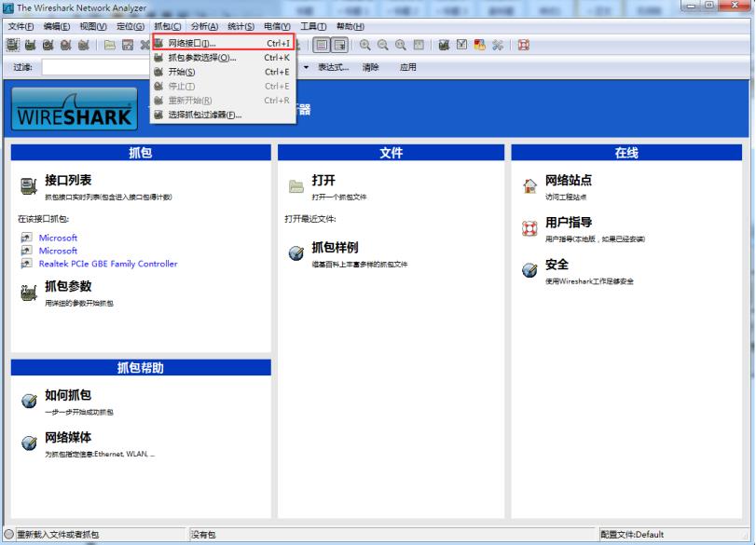The width and height of the screenshot is (756, 545).
Task: Open the 视图(V) menu
Action: click(92, 26)
